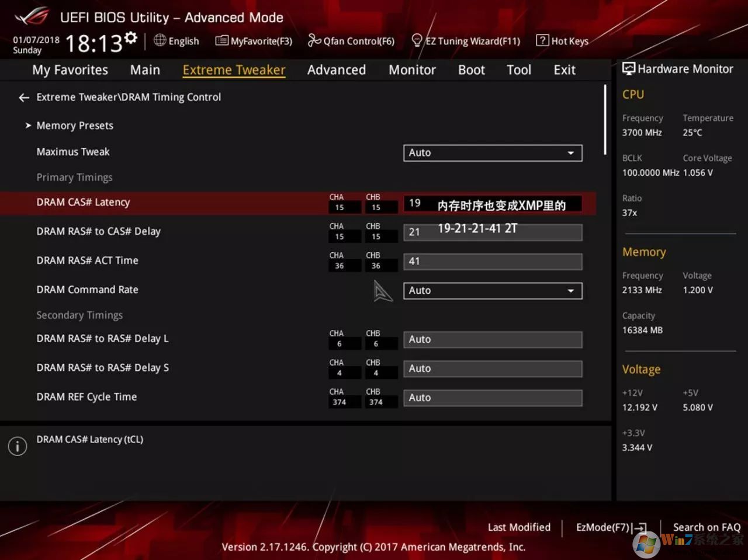Open Qfan Control from the top bar
This screenshot has width=748, height=560.
[351, 41]
